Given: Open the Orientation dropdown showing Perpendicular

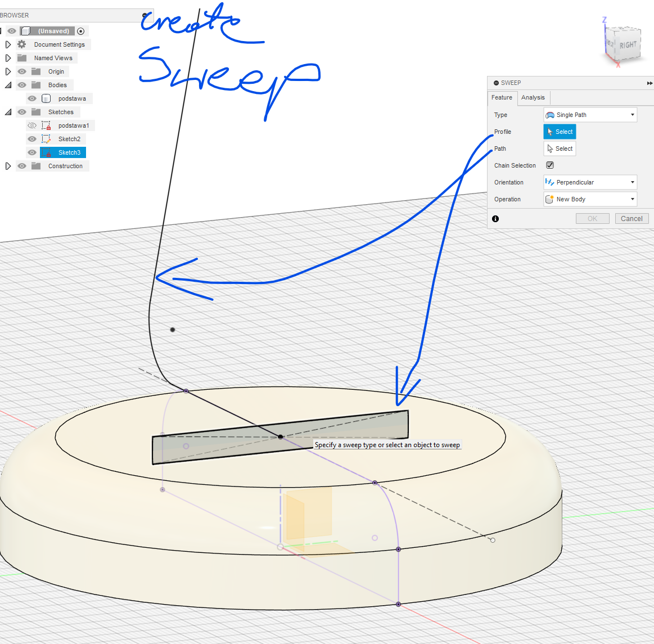Looking at the screenshot, I should (590, 182).
